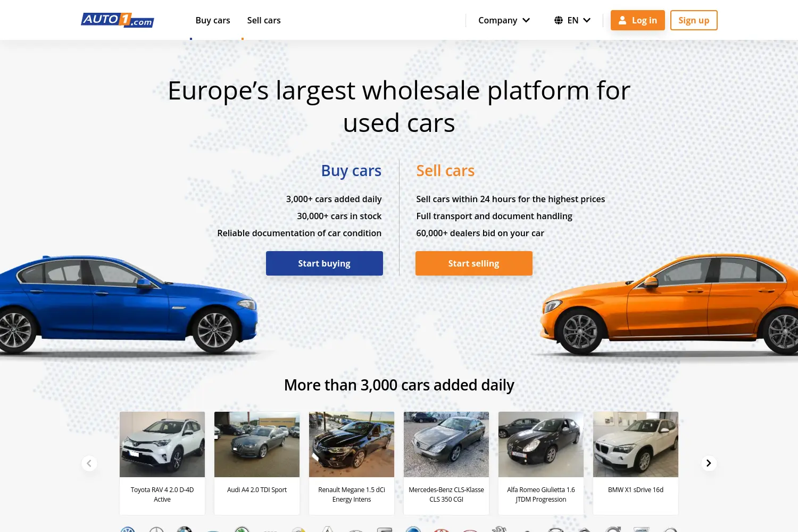The image size is (798, 532).
Task: Select the blue Buy cars heading
Action: click(x=351, y=171)
